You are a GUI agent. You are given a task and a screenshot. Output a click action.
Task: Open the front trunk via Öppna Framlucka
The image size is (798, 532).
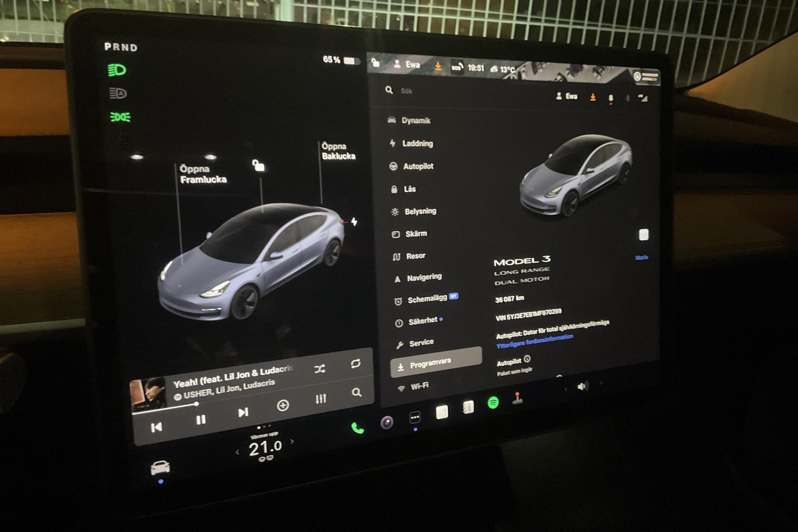pyautogui.click(x=203, y=174)
